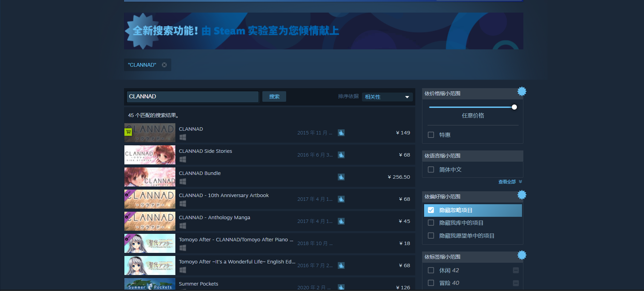Click Windows icon under Tomoyo After Piano
This screenshot has height=291, width=644.
pyautogui.click(x=182, y=248)
